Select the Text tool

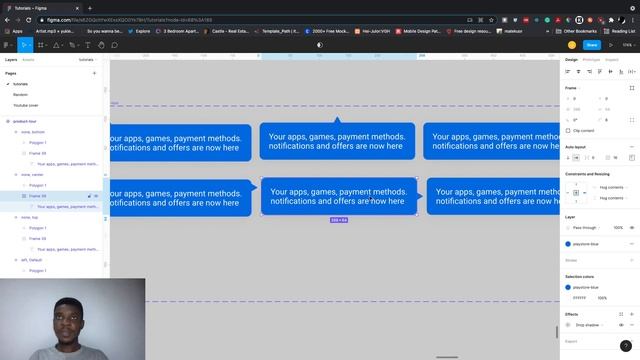(88, 45)
